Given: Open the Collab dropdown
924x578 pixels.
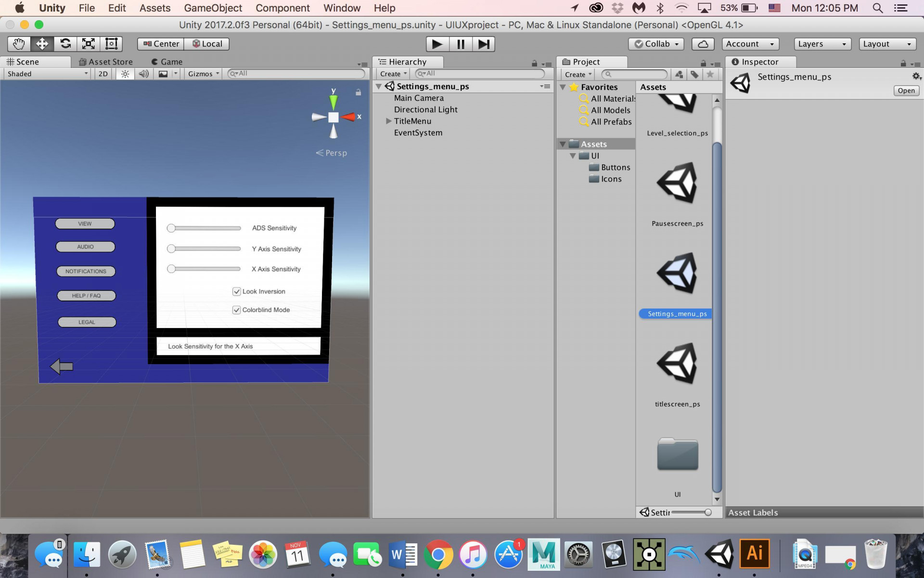Looking at the screenshot, I should point(656,44).
